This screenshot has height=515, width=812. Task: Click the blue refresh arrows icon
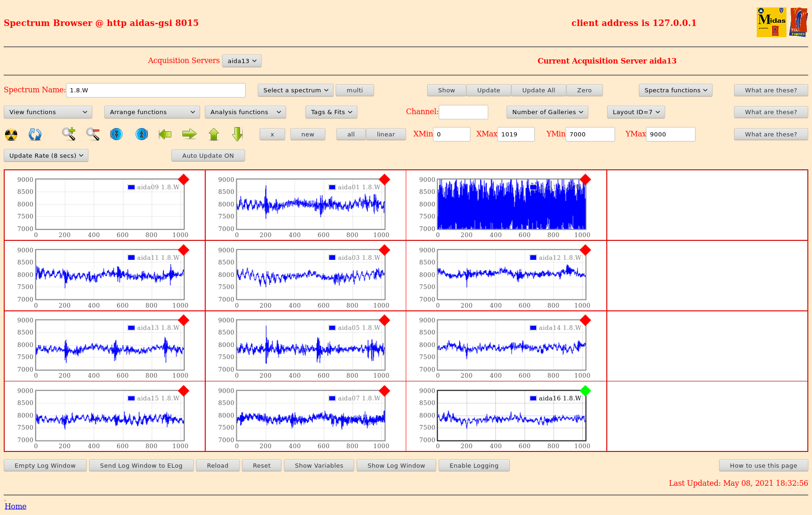click(35, 135)
